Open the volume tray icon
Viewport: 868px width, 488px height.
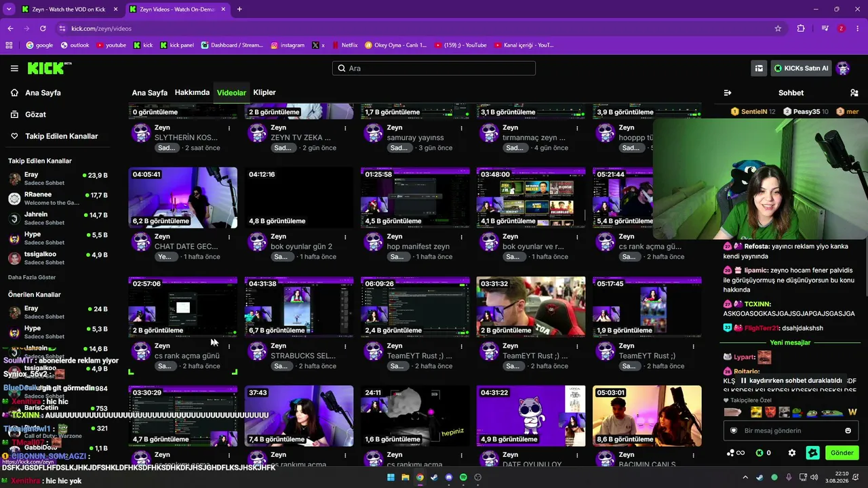pos(814,477)
